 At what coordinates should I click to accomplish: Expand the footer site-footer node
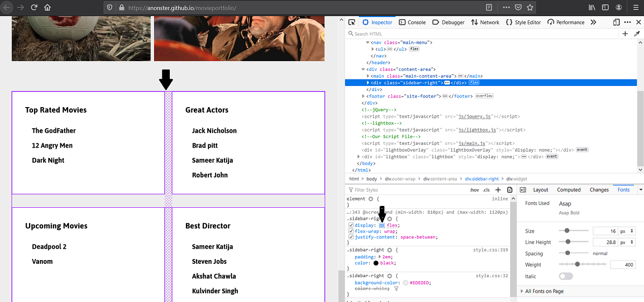pyautogui.click(x=363, y=96)
